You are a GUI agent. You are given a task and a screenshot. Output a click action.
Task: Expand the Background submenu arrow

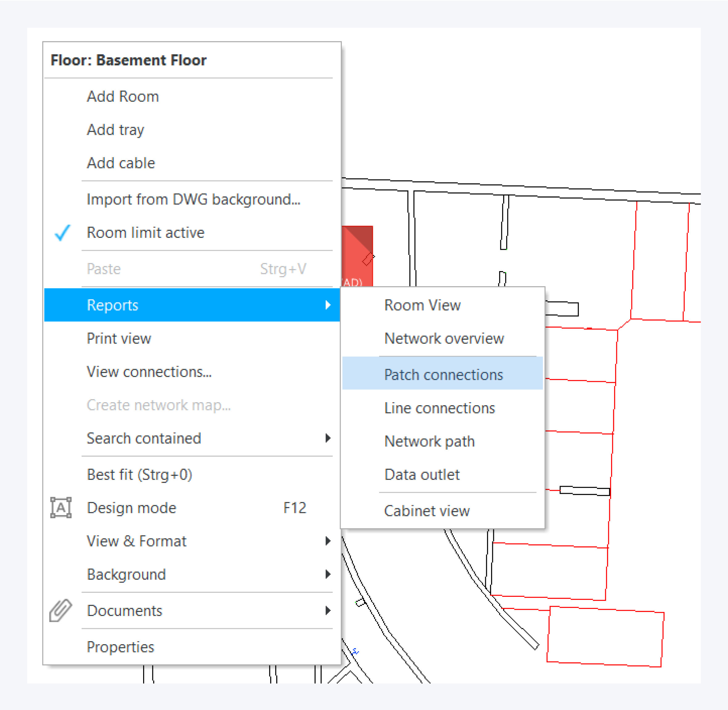point(328,574)
